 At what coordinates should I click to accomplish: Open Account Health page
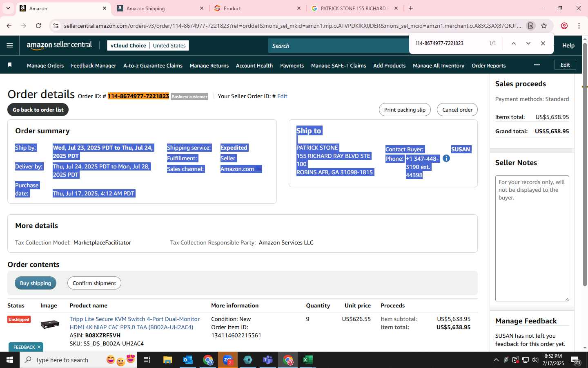pos(254,65)
